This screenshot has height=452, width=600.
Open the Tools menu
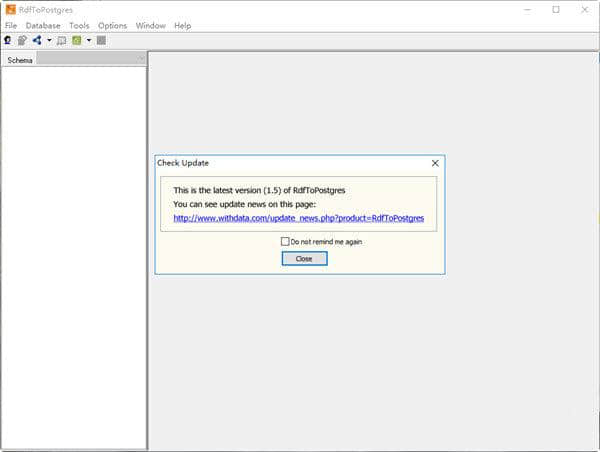(x=79, y=25)
